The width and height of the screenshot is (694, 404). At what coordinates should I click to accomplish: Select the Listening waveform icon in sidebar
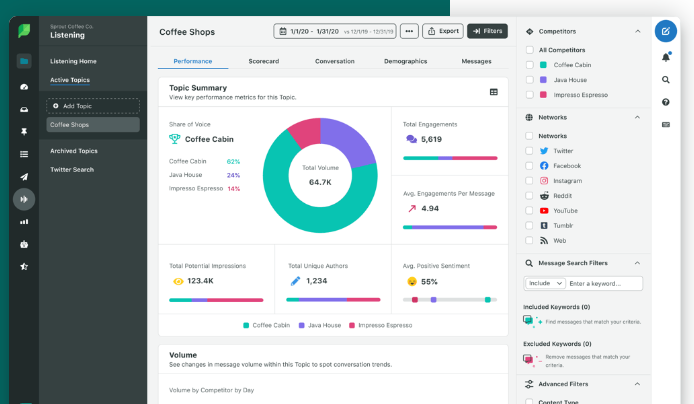coord(24,199)
